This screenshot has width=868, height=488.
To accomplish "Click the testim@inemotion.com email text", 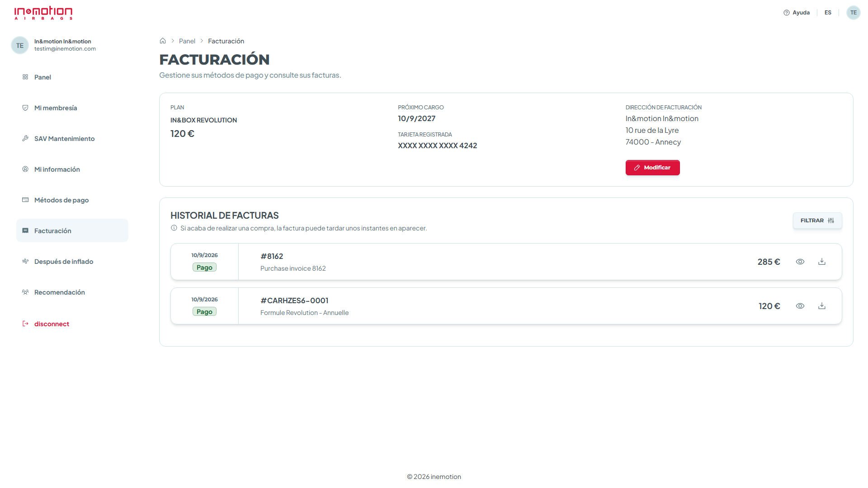I will click(x=65, y=49).
